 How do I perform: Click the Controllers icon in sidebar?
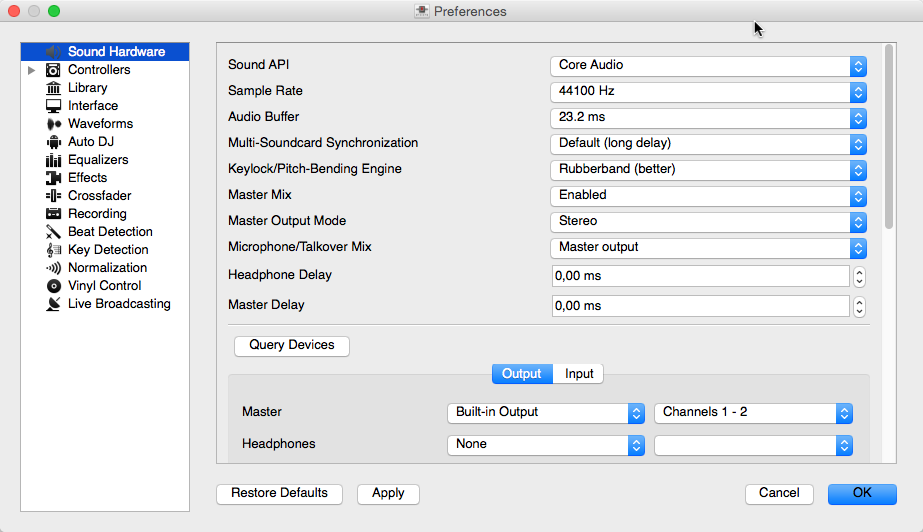coord(54,70)
